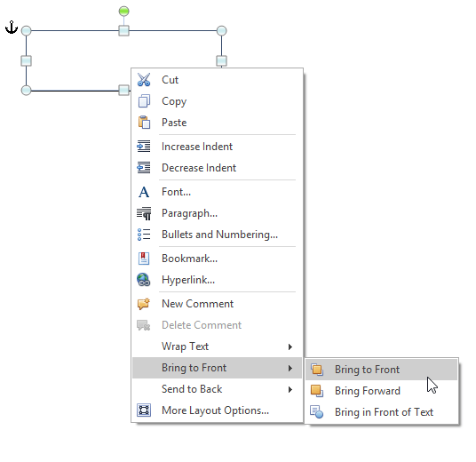Click the Copy icon in context menu
Screen dimensions: 476x462
(x=144, y=101)
